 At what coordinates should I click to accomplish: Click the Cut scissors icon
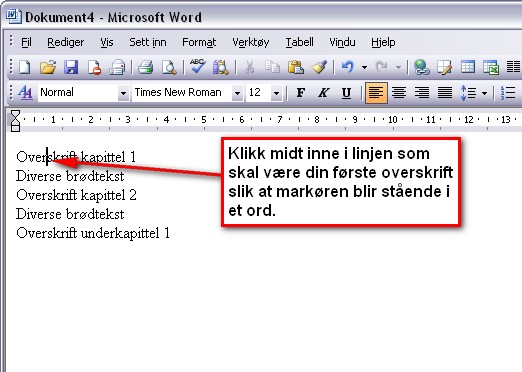pyautogui.click(x=249, y=67)
